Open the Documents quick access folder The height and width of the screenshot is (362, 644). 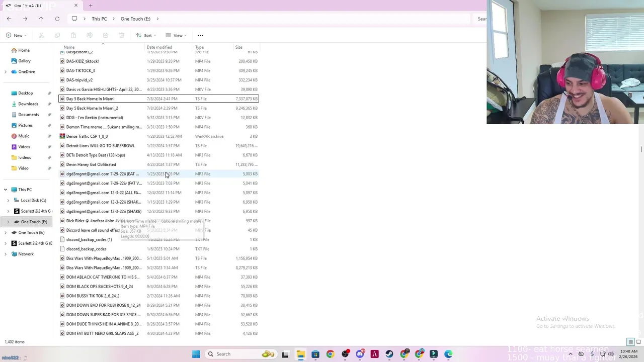[29, 115]
